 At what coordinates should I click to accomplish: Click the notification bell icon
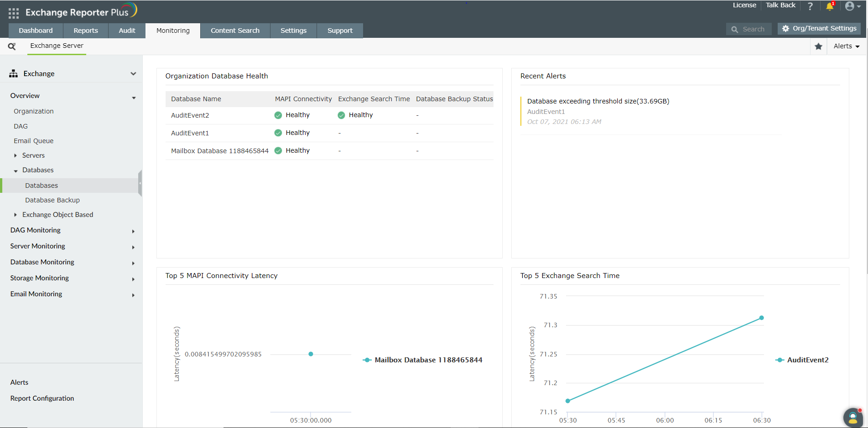click(830, 6)
